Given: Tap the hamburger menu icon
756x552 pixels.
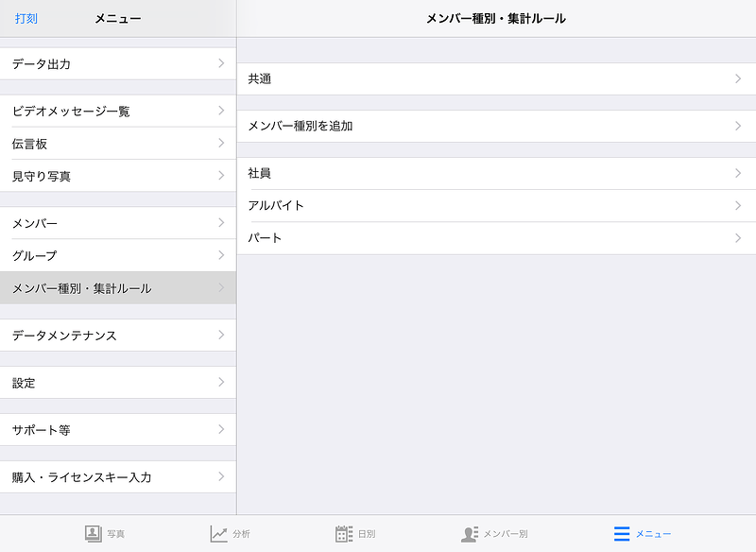Looking at the screenshot, I should point(622,533).
